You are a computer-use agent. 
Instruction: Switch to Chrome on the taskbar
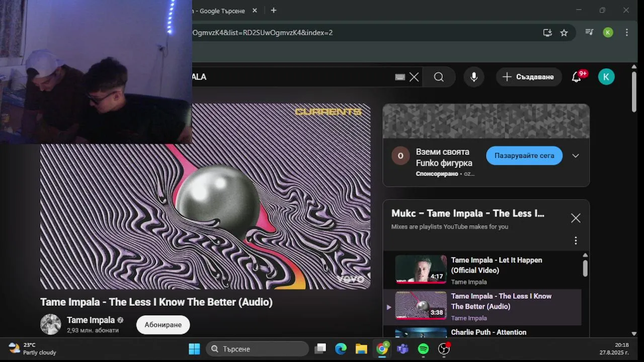coord(382,349)
